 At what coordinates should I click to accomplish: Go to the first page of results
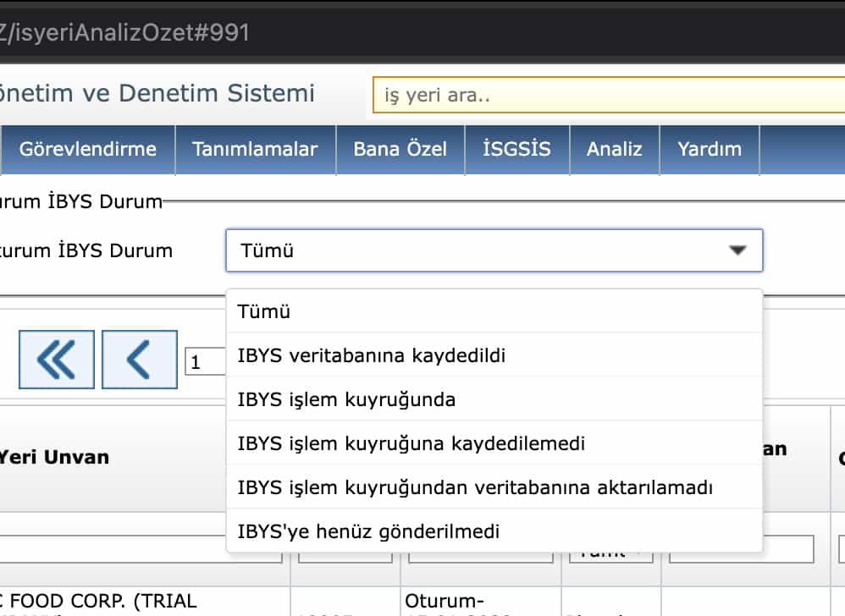coord(56,360)
